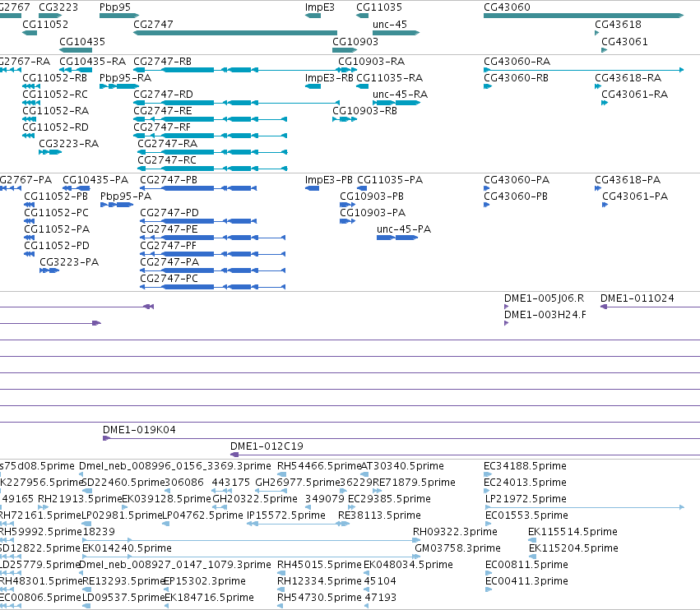Image resolution: width=700 pixels, height=610 pixels.
Task: Click protein label "CG43618-PA"
Action: 628,180
